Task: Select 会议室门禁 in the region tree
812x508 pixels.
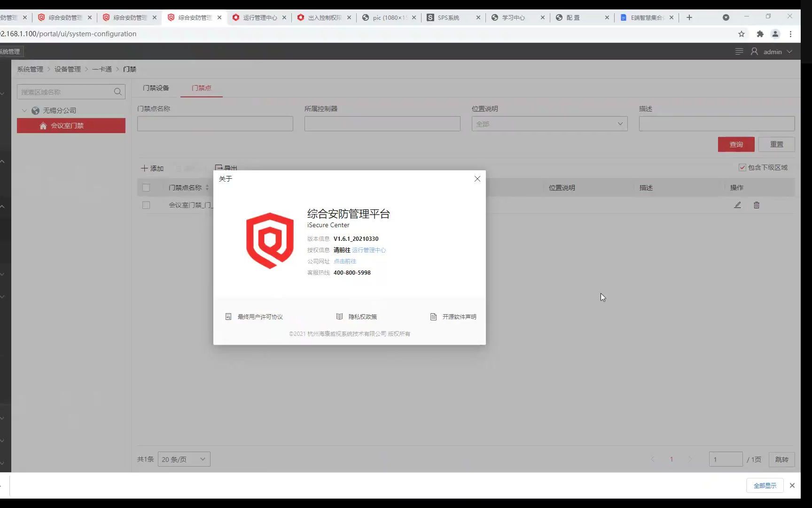Action: click(x=71, y=126)
